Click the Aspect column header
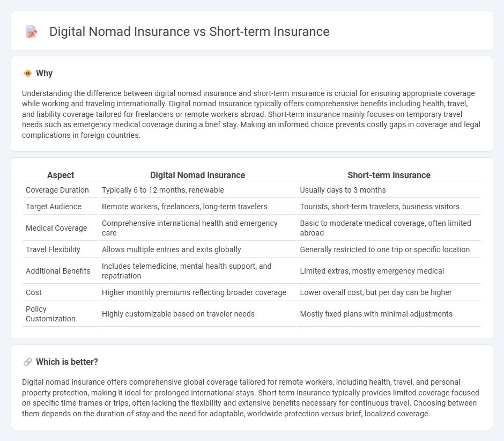This screenshot has height=441, width=504. 61,175
